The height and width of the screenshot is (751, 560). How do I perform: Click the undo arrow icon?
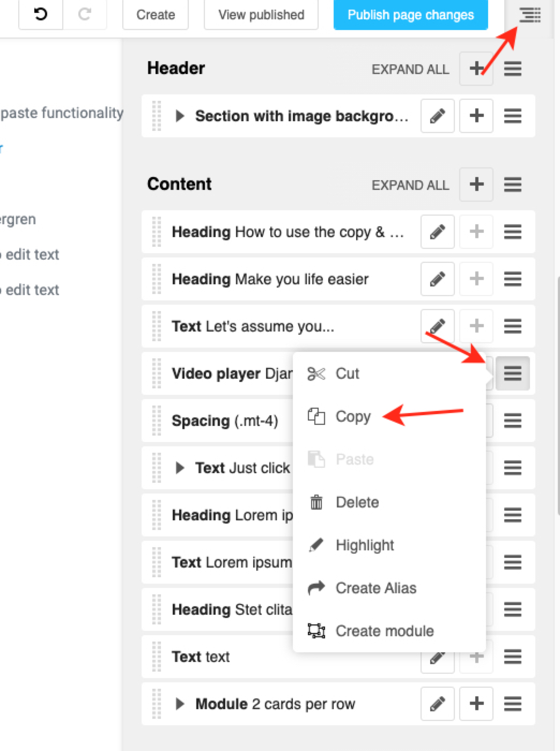[41, 14]
